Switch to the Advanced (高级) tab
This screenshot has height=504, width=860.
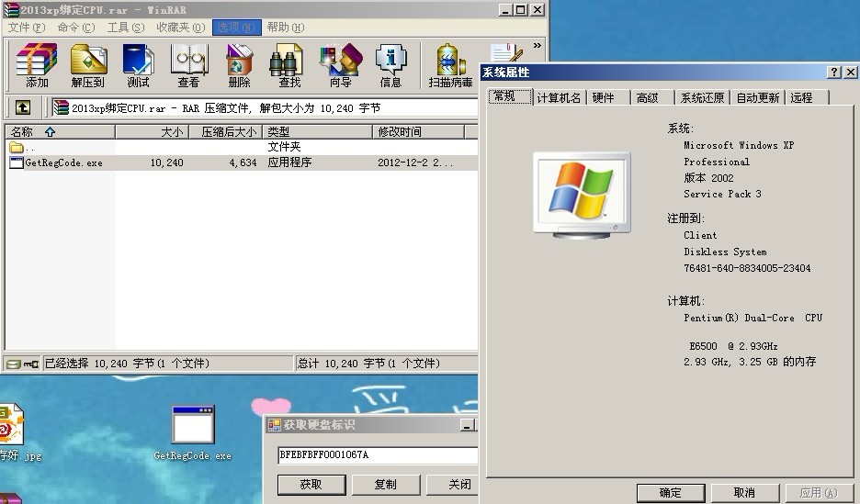pos(652,97)
